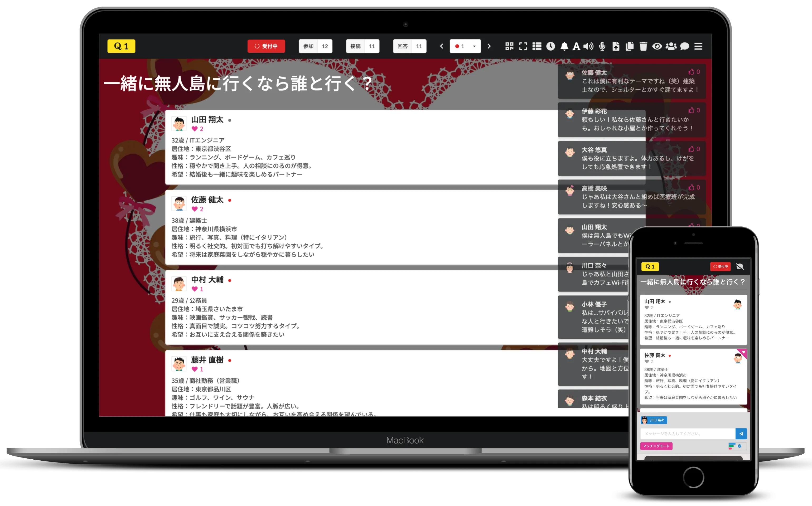Advance to next question with right chevron

coord(489,47)
